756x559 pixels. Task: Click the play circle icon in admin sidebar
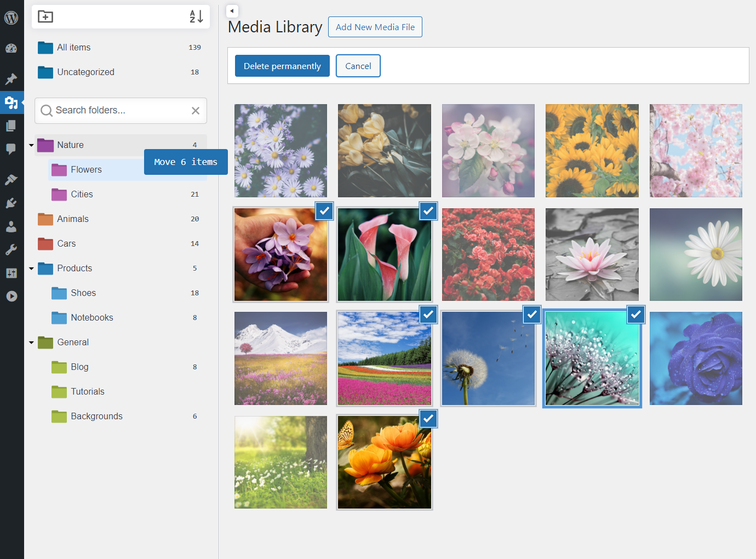(11, 296)
